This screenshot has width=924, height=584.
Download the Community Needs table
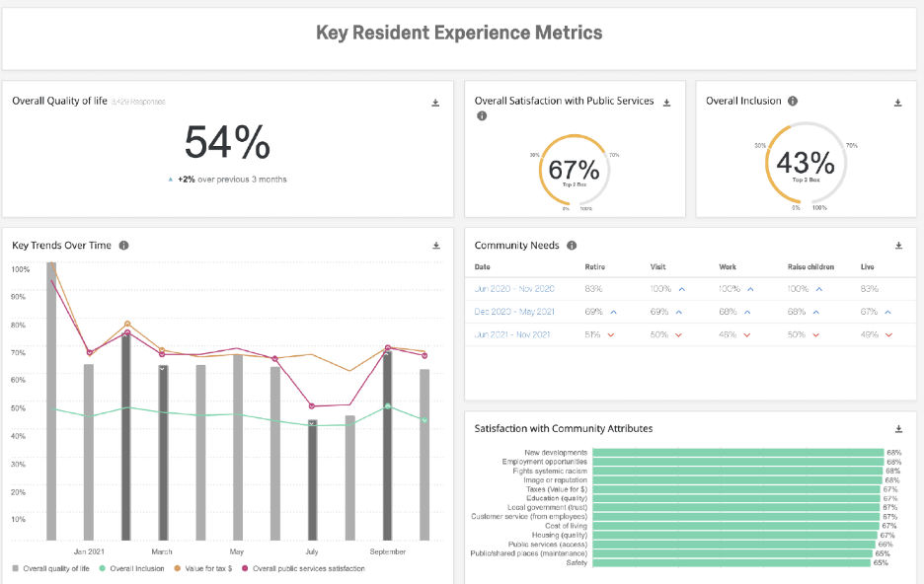coord(897,246)
